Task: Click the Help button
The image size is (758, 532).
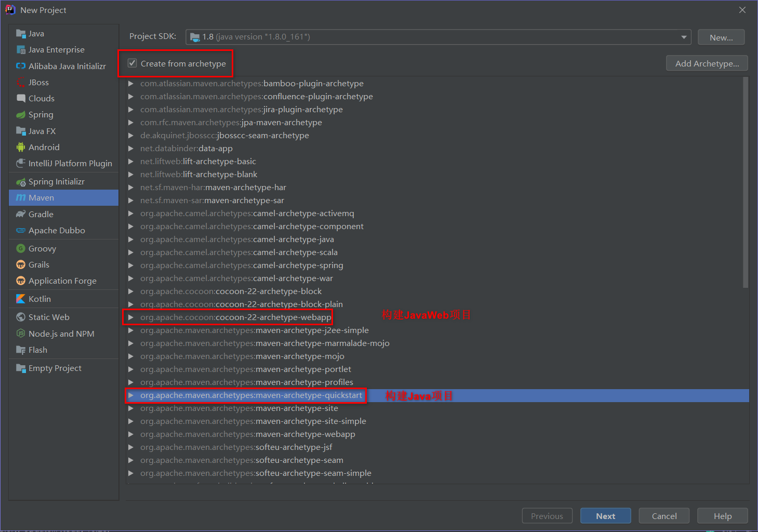Action: pos(723,516)
